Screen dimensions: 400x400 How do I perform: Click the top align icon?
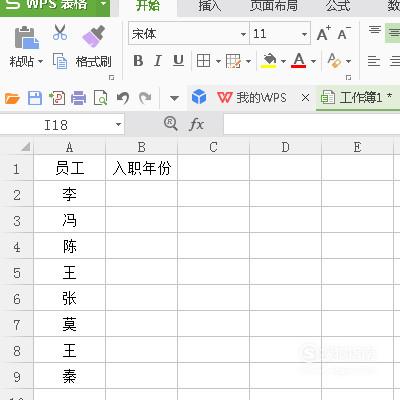pyautogui.click(x=375, y=31)
